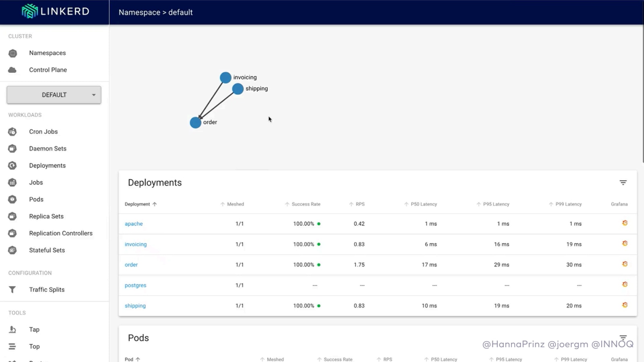Open the order deployment link

pyautogui.click(x=131, y=265)
